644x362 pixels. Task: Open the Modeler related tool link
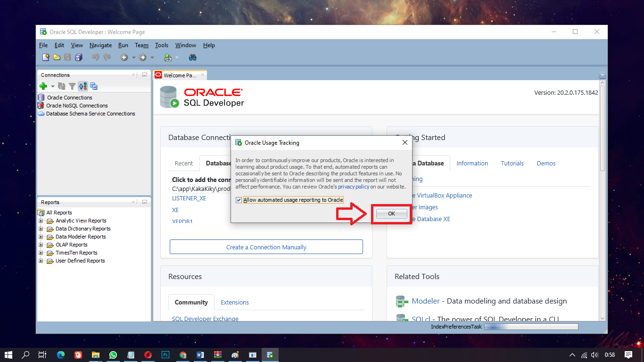pyautogui.click(x=426, y=301)
